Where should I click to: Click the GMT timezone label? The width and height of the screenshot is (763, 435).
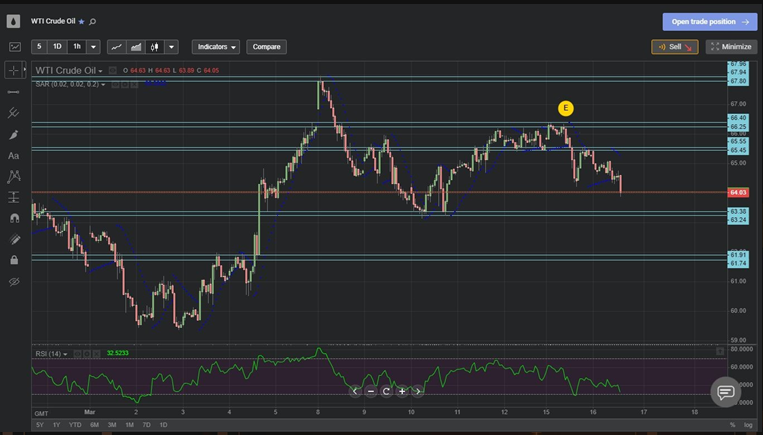(41, 414)
